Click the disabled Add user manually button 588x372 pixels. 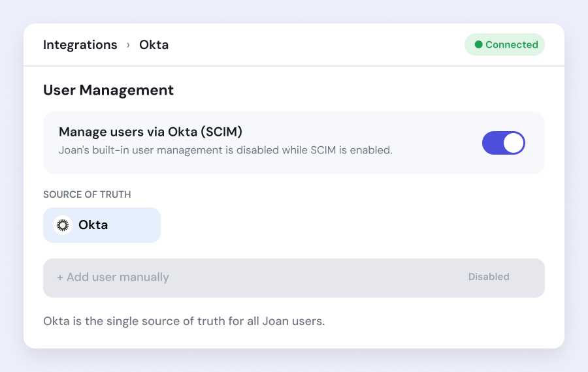click(293, 277)
